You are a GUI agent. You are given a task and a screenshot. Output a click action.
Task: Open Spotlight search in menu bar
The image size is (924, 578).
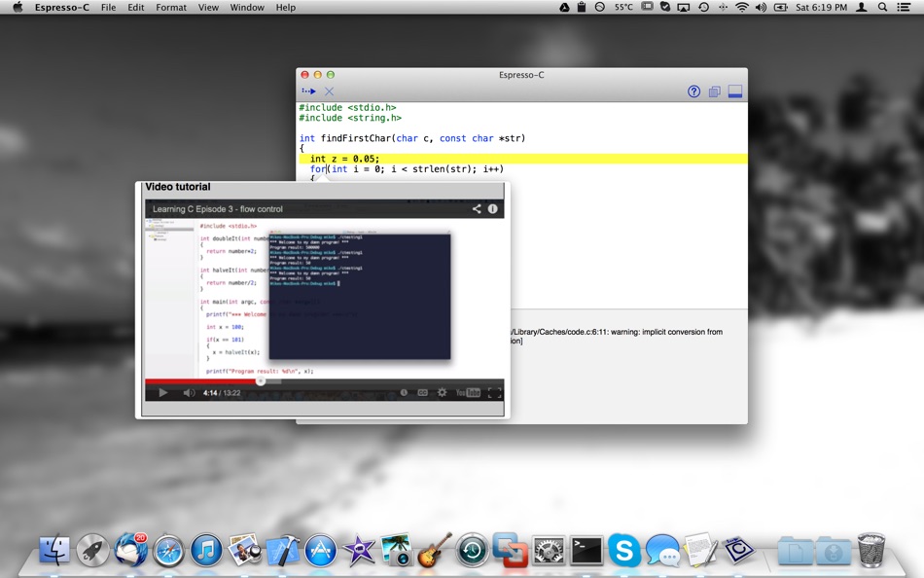click(882, 7)
